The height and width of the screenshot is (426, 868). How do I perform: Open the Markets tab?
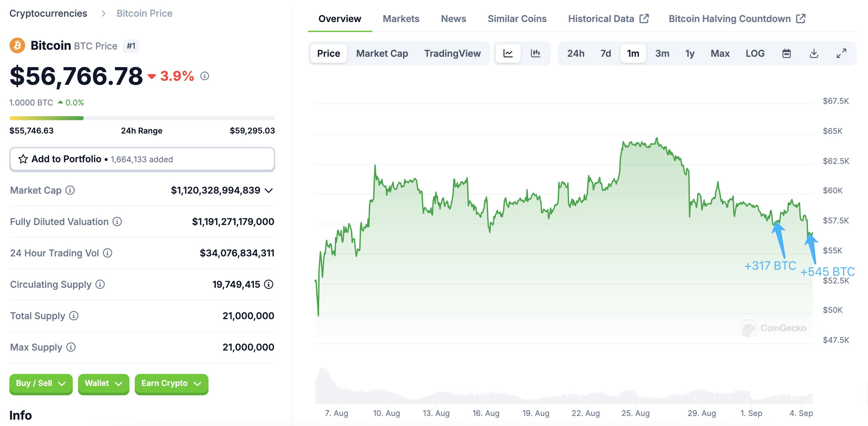401,19
